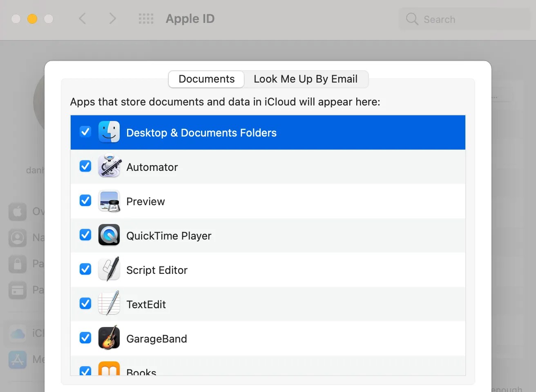The image size is (536, 392).
Task: Uncheck the GarageBand checkbox
Action: (x=85, y=338)
